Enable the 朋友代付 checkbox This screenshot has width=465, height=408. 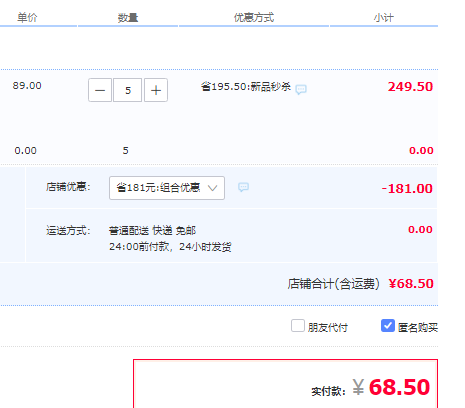[298, 326]
